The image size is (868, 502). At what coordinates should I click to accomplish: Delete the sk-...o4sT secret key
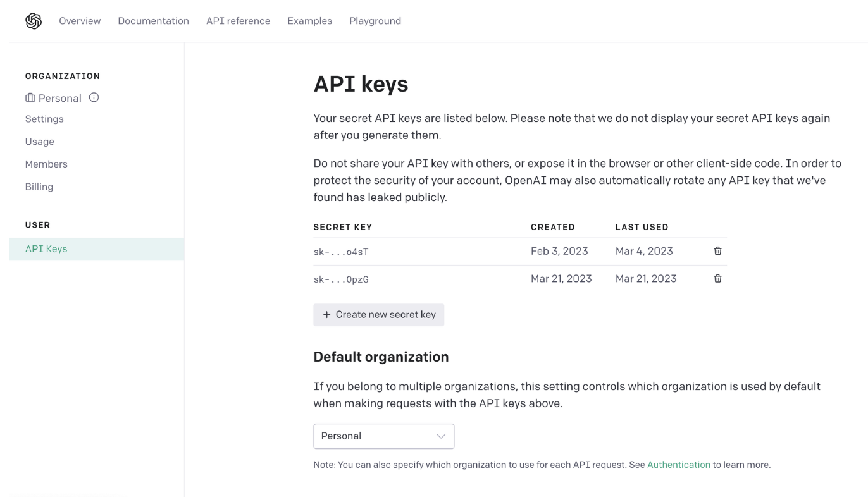(x=717, y=251)
